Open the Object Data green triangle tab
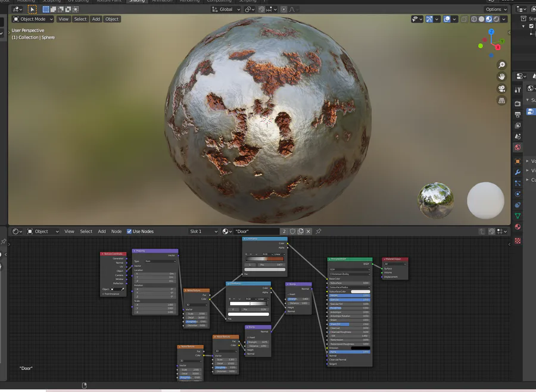This screenshot has height=392, width=536. pyautogui.click(x=518, y=216)
